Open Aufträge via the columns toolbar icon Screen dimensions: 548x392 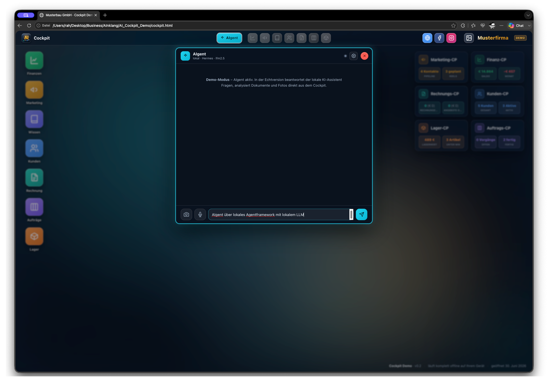click(314, 38)
